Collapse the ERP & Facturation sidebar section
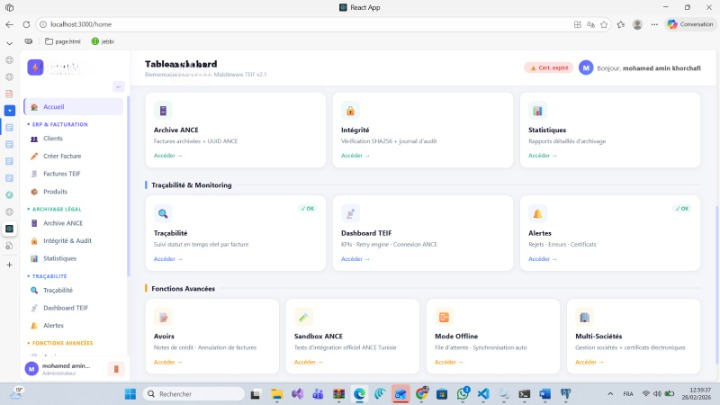720x405 pixels. tap(60, 124)
